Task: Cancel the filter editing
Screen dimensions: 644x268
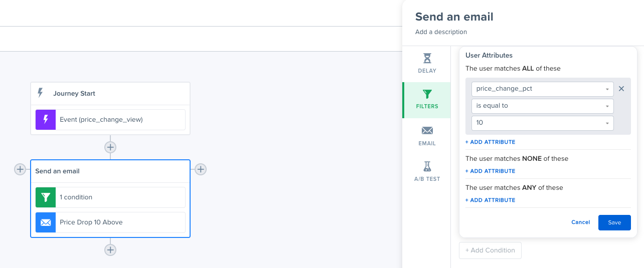Action: pos(581,222)
